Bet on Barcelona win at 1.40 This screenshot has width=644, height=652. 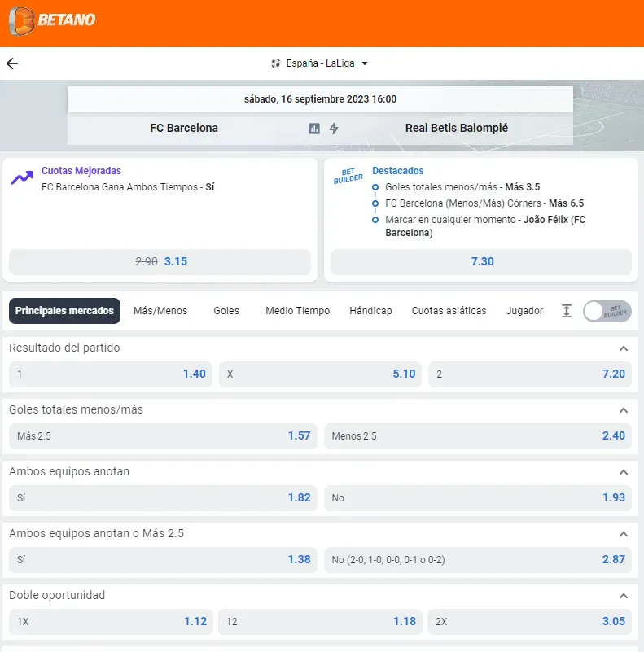(111, 374)
